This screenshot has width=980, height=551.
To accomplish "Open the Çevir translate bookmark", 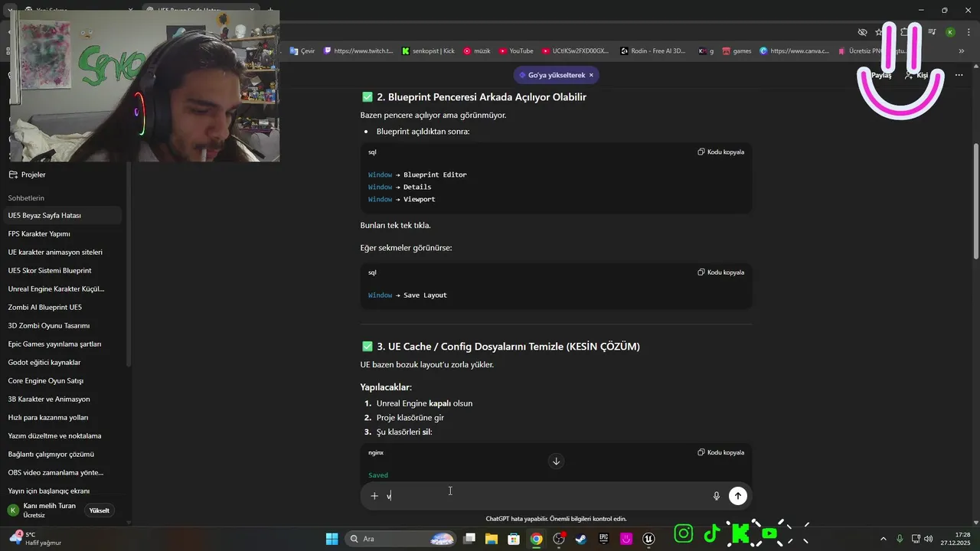I will [302, 51].
